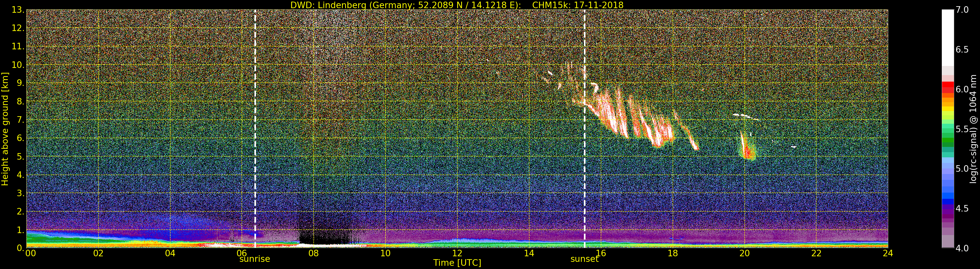Click the "5.0" colorbar tick label
Screen dimensions: 980x269
click(962, 168)
